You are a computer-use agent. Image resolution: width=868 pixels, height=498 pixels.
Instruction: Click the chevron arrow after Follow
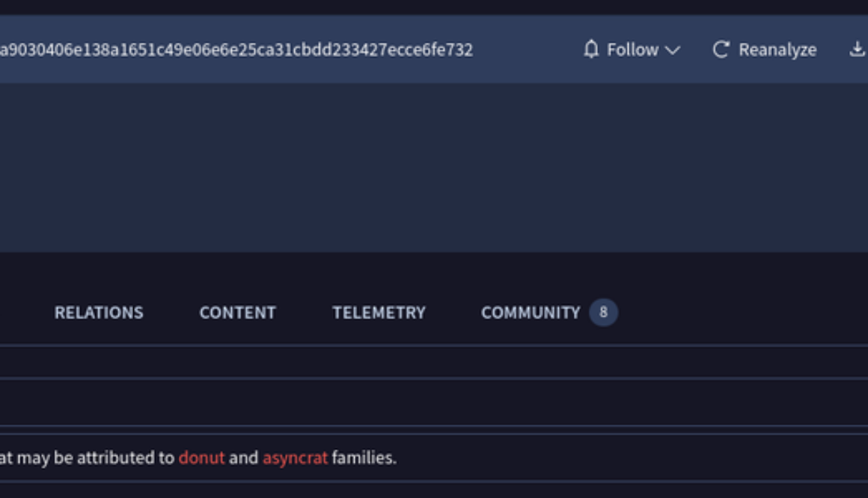[673, 50]
